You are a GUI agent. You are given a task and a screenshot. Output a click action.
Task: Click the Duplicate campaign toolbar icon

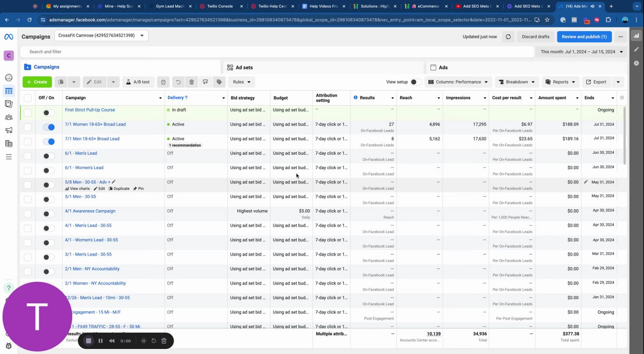point(61,82)
